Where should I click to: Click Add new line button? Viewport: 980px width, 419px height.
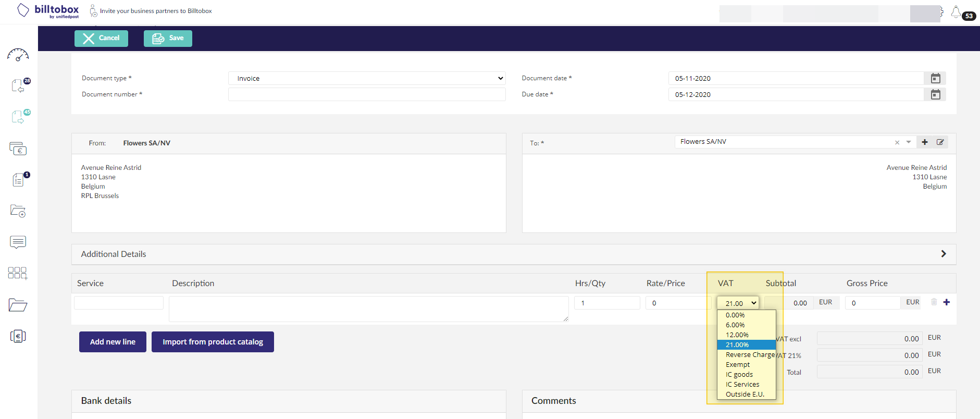point(113,342)
